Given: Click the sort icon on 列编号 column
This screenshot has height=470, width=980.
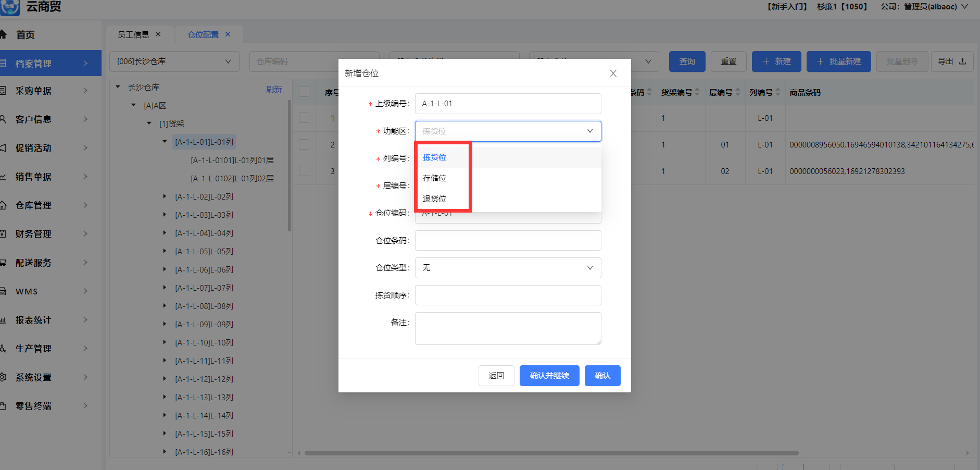Looking at the screenshot, I should [x=778, y=92].
